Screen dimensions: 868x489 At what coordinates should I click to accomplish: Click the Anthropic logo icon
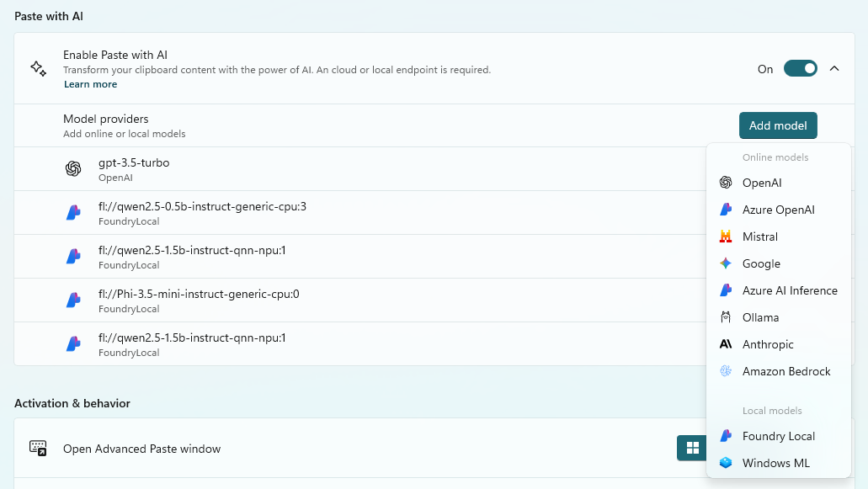coord(726,344)
